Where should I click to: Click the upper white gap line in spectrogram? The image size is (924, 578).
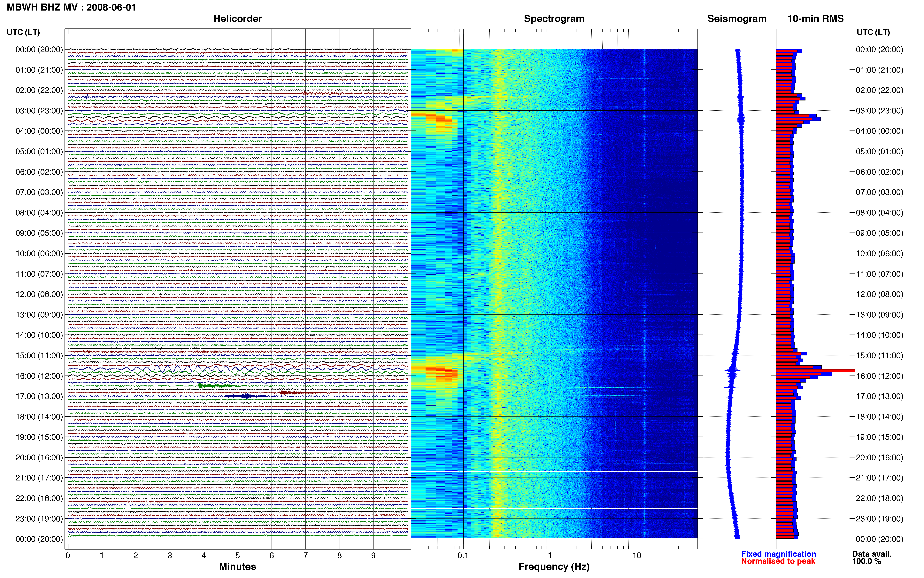[x=554, y=471]
